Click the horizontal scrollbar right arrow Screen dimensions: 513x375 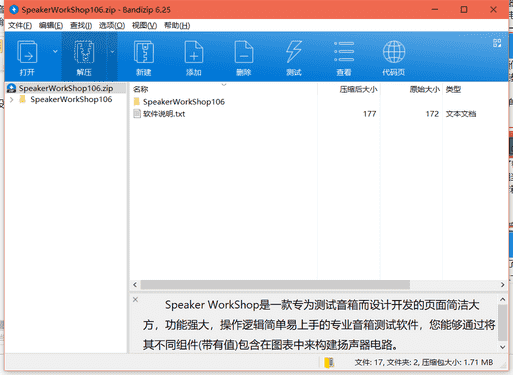[x=502, y=285]
